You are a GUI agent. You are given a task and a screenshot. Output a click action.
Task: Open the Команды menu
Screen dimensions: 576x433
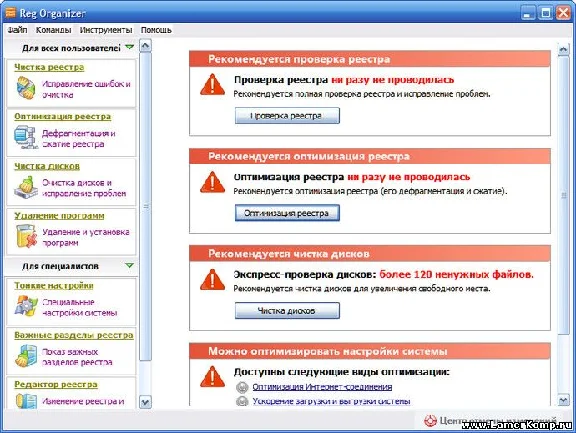[53, 30]
